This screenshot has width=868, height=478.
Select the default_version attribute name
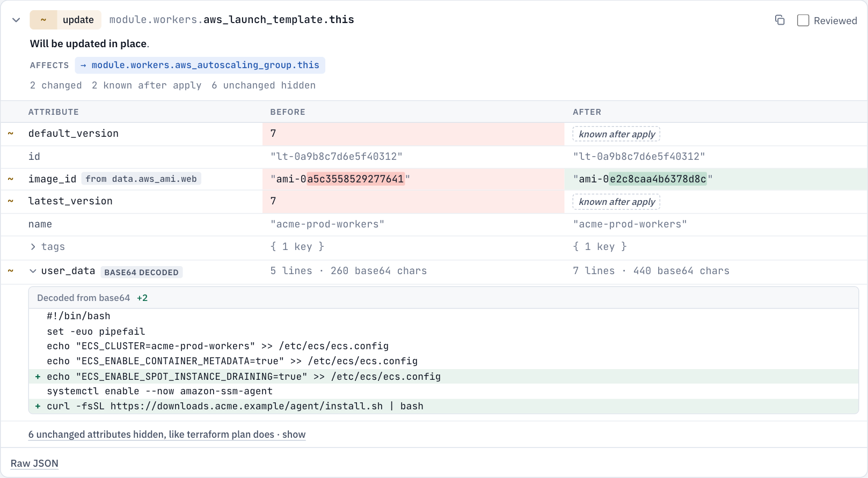(x=74, y=134)
